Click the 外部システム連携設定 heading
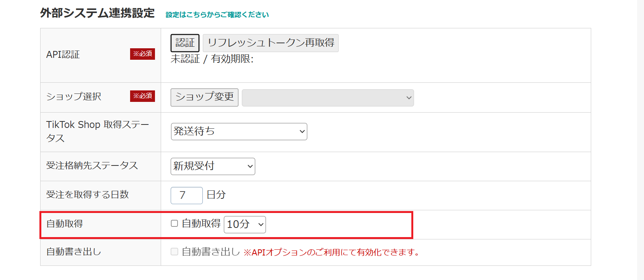The image size is (644, 280). [x=97, y=13]
